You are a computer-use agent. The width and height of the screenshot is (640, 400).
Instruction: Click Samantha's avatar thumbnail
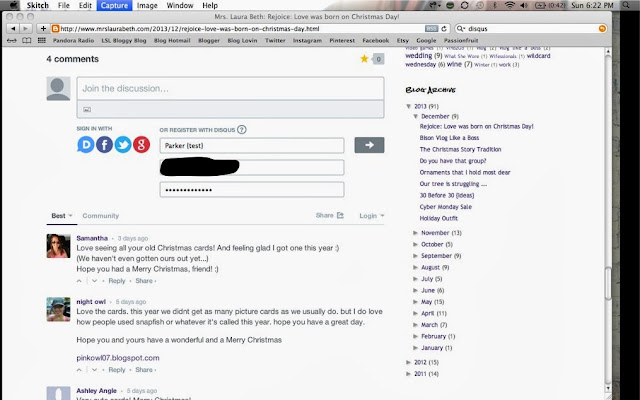tap(58, 246)
